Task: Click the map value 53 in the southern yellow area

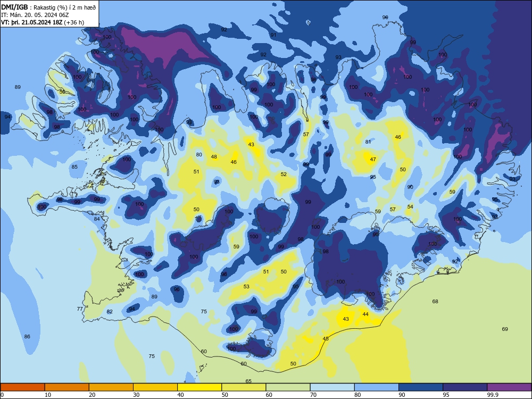Action: click(246, 286)
